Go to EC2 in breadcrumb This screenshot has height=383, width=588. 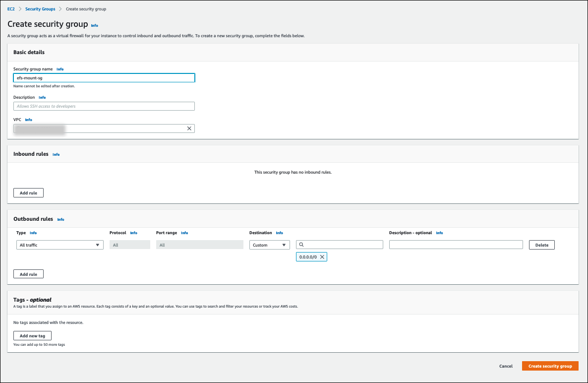pos(11,9)
